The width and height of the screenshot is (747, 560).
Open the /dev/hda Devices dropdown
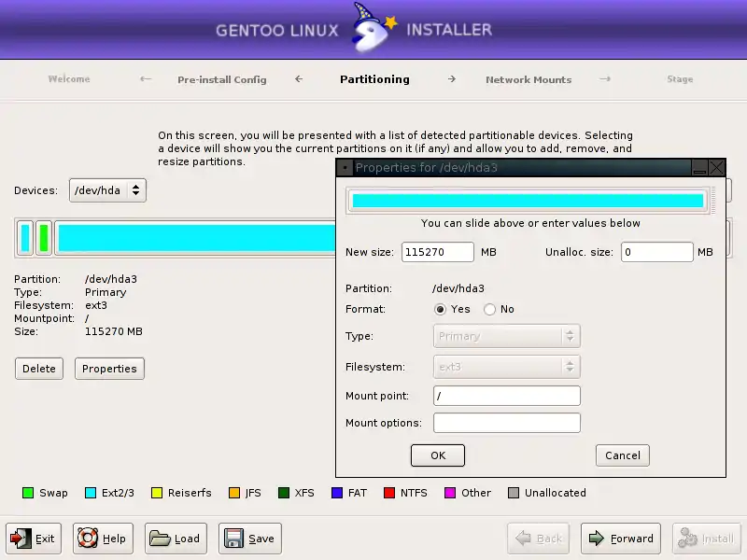107,190
